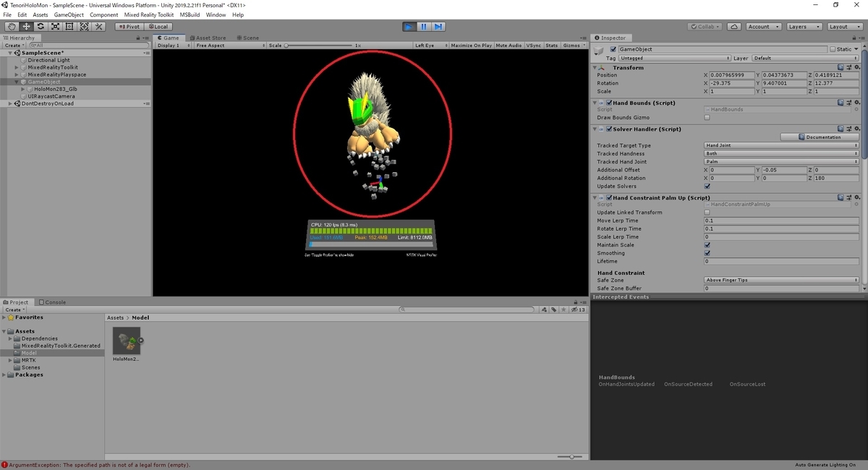868x470 pixels.
Task: Open Hand Bounds preset icon
Action: [x=849, y=103]
